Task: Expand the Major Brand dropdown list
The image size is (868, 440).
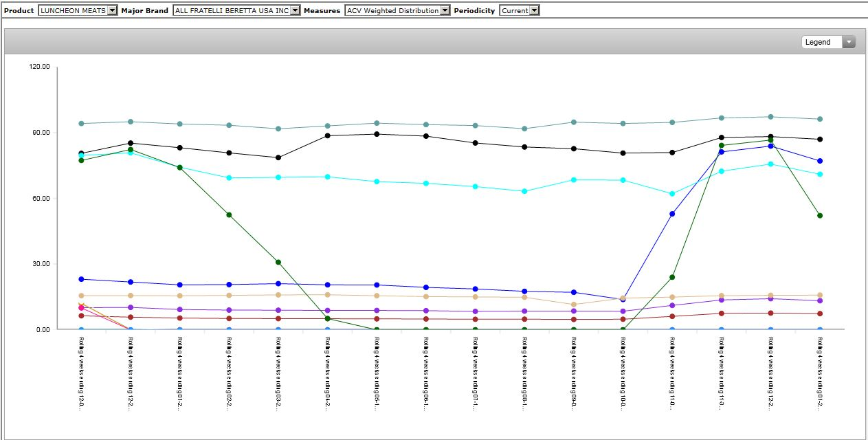Action: click(x=236, y=10)
